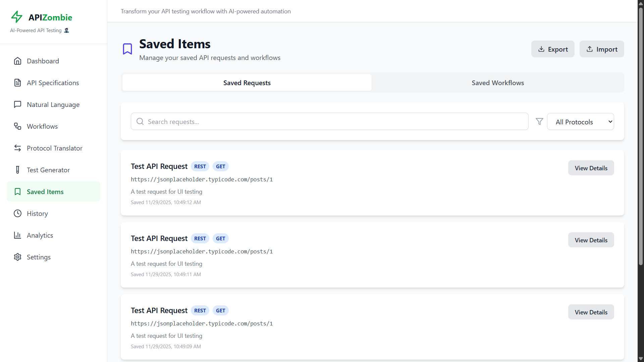This screenshot has width=644, height=362.
Task: Open Settings via the gear icon
Action: click(x=17, y=257)
